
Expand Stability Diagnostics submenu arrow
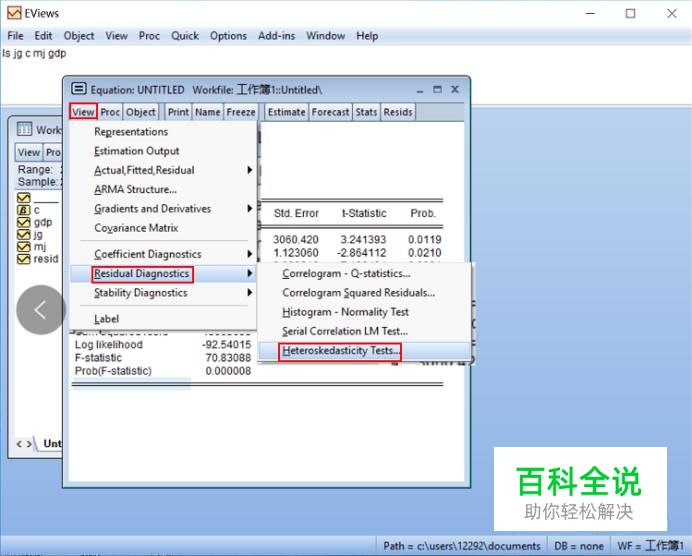[x=250, y=292]
